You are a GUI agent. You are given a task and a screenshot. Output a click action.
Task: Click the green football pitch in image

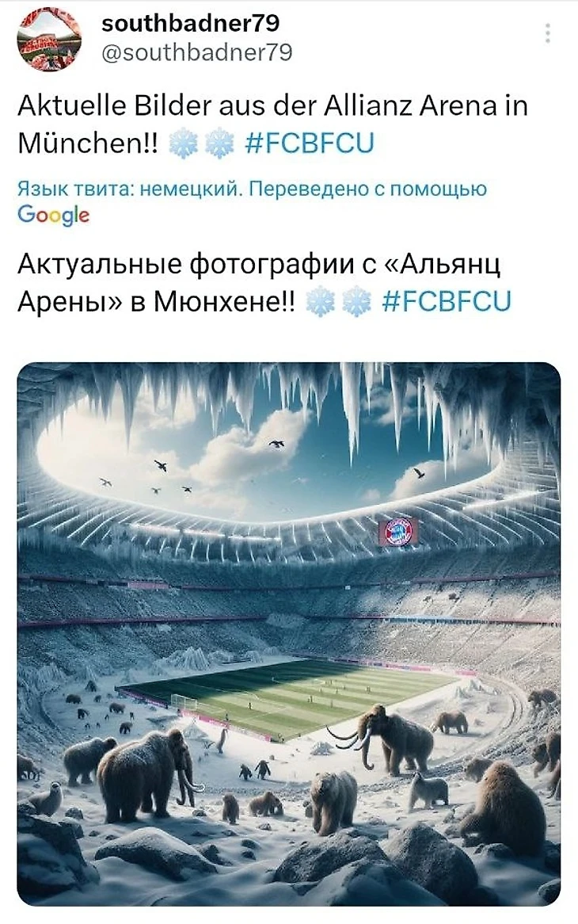(288, 694)
